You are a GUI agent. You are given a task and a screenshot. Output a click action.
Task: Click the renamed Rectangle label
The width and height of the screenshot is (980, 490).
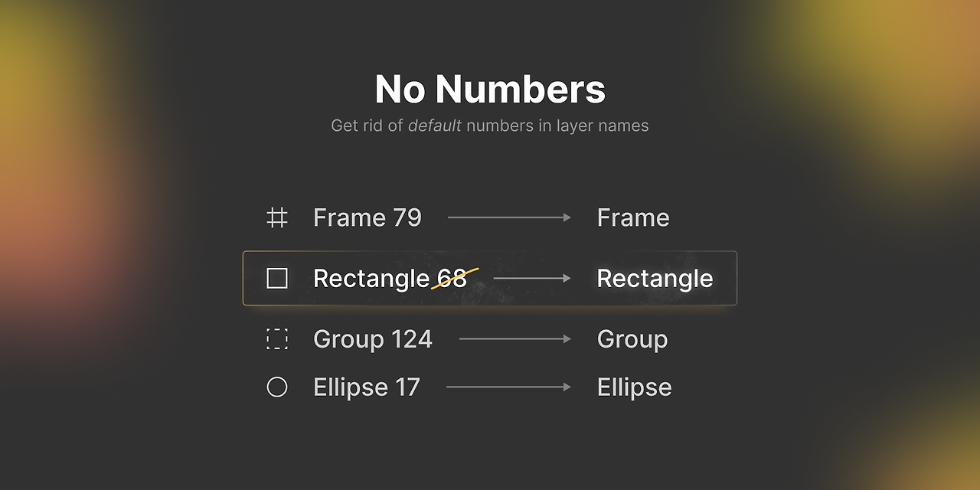click(655, 279)
